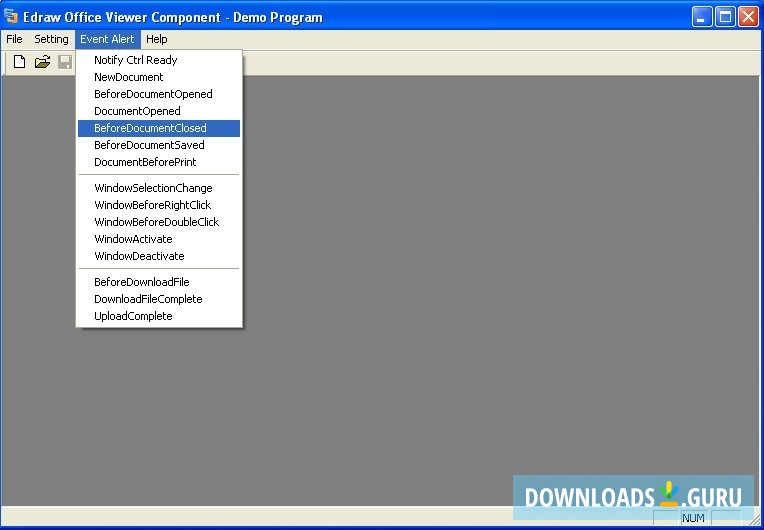Choose WindowBeforeRightClick item
This screenshot has width=764, height=530.
(159, 206)
